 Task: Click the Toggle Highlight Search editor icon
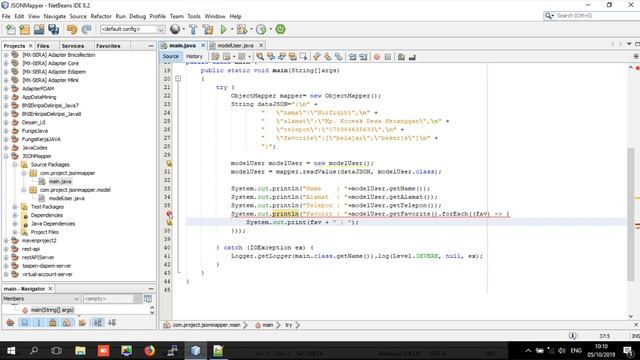pos(293,57)
